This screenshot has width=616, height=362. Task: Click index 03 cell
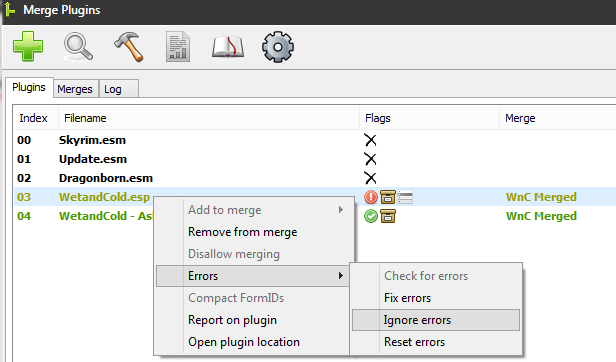coord(24,197)
